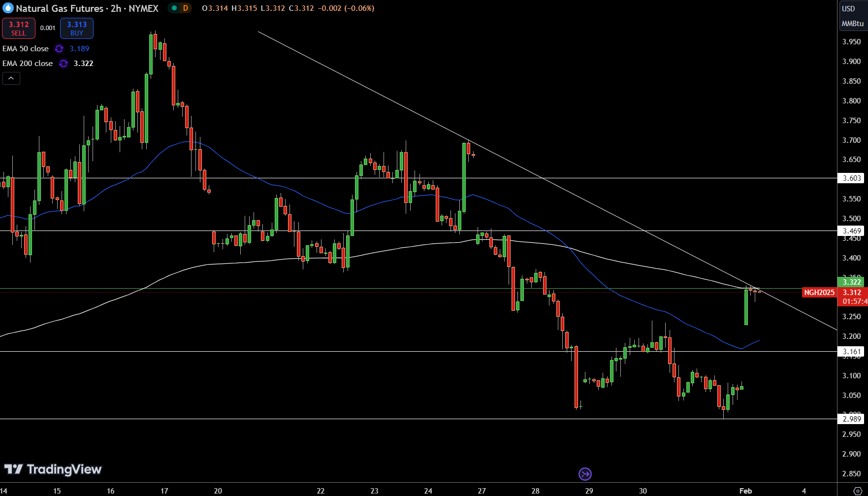
Task: Click the 22 date label on the time axis
Action: pyautogui.click(x=321, y=491)
